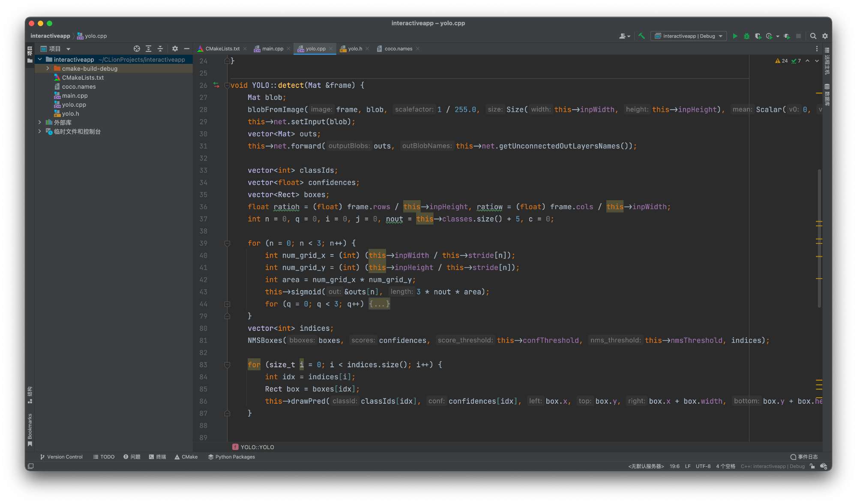Expand the 外部库 tree node
The height and width of the screenshot is (504, 857).
click(x=40, y=123)
